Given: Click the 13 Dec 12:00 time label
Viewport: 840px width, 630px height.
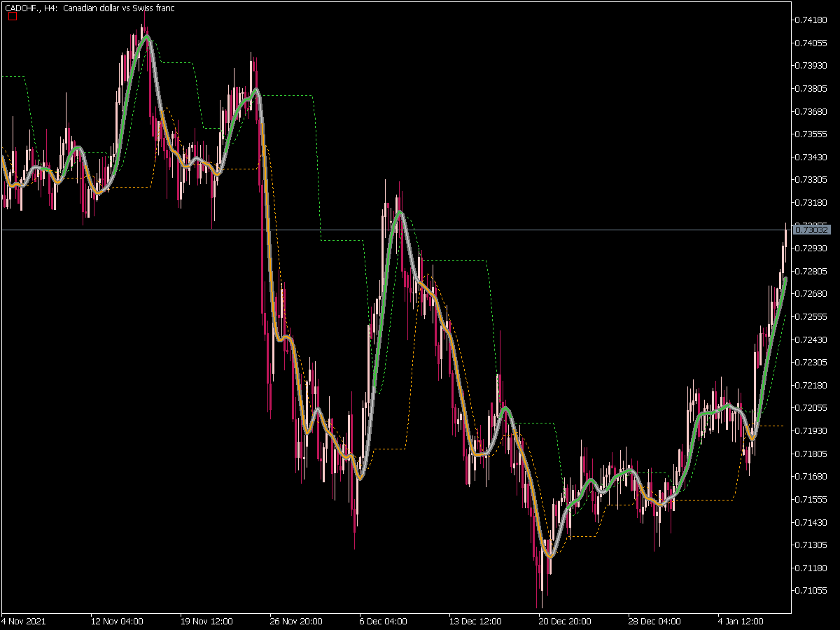Looking at the screenshot, I should (x=475, y=621).
